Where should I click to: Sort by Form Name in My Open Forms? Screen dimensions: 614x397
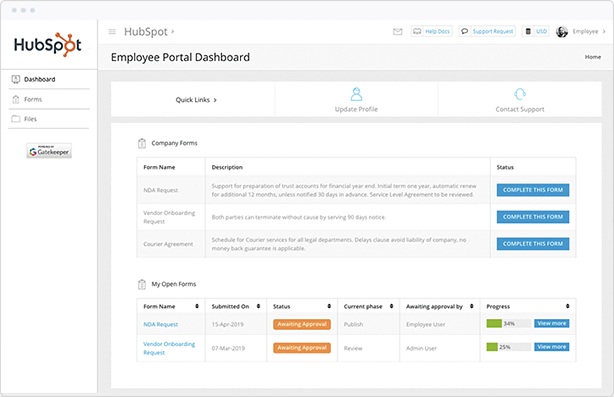[197, 306]
